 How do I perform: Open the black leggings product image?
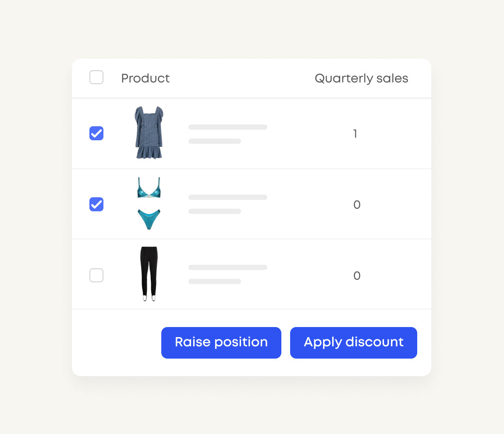click(x=149, y=274)
